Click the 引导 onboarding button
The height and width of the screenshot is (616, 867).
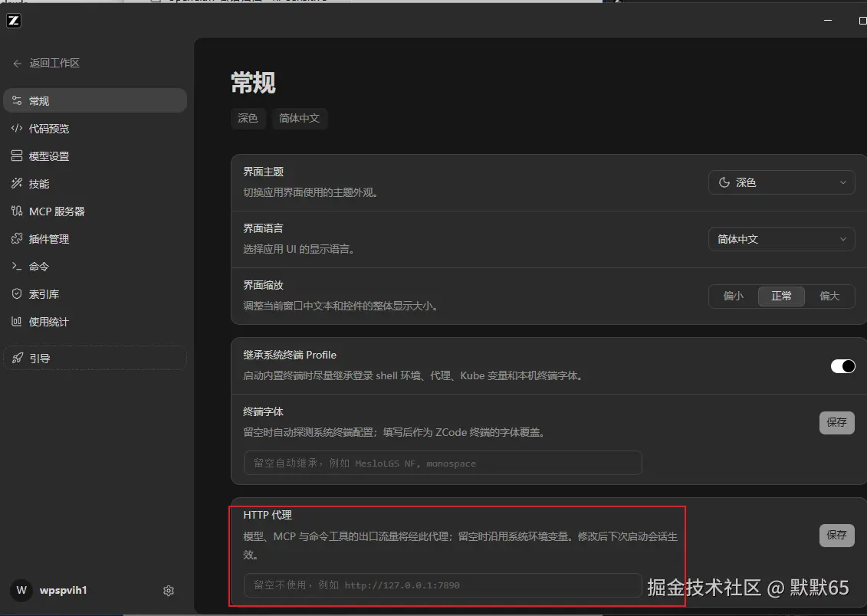[95, 358]
